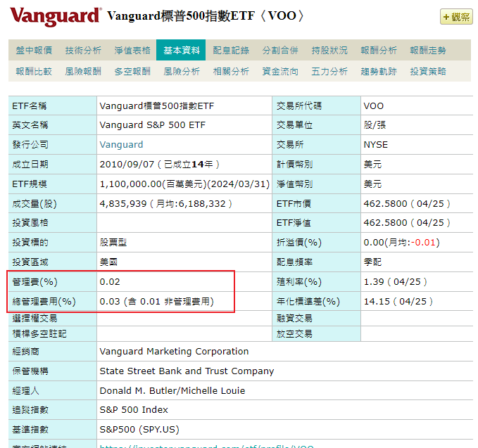Image resolution: width=478 pixels, height=448 pixels.
Task: Select the trading volume 4,835,939 cell
Action: pyautogui.click(x=184, y=203)
